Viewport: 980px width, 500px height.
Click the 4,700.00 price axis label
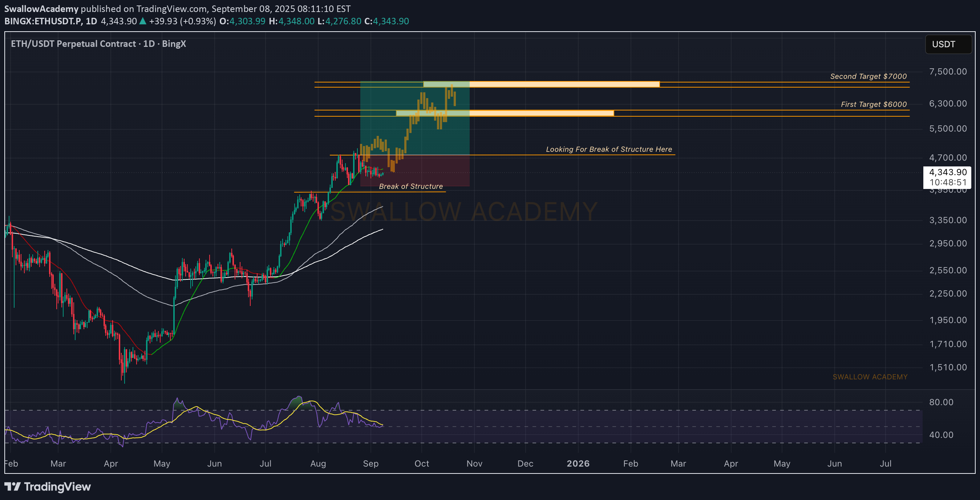click(x=948, y=158)
